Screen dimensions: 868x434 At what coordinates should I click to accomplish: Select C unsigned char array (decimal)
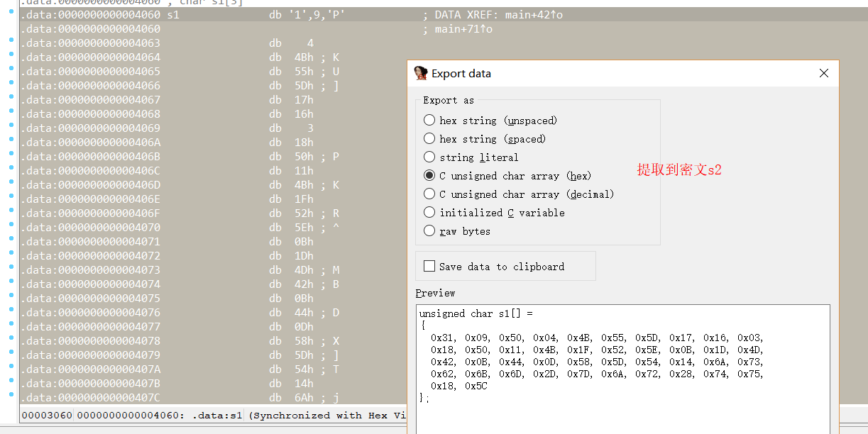click(x=429, y=194)
